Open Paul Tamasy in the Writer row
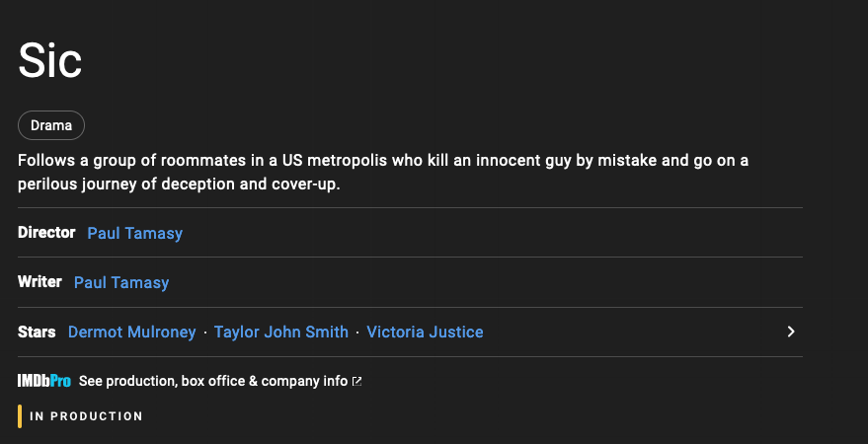 click(121, 282)
